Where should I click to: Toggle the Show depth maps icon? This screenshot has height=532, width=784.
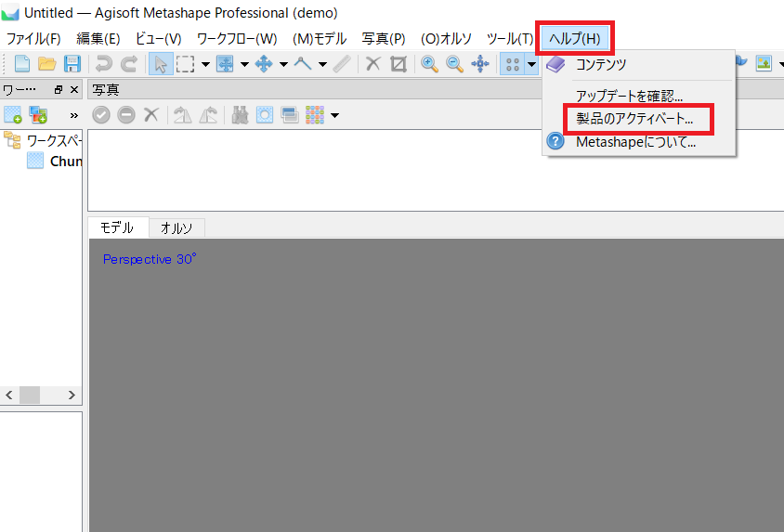(x=290, y=115)
